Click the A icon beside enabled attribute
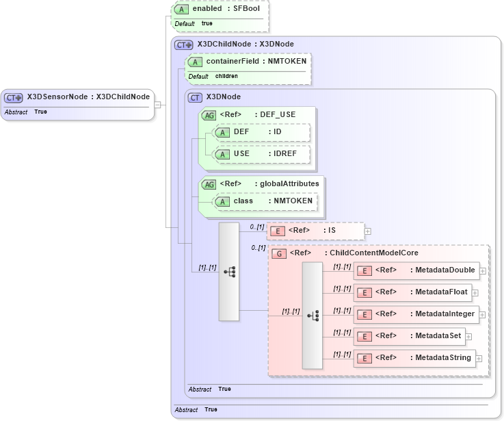This screenshot has width=504, height=421. coord(181,10)
